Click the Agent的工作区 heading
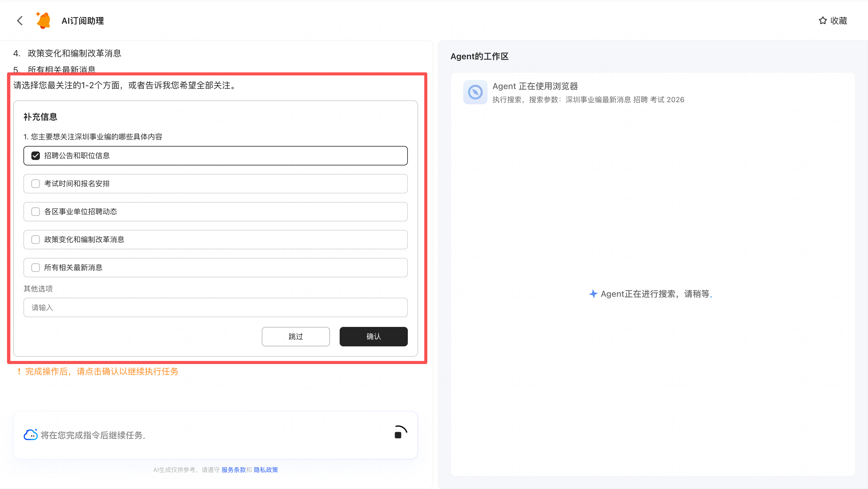Screen dimensions: 868x489 click(479, 56)
